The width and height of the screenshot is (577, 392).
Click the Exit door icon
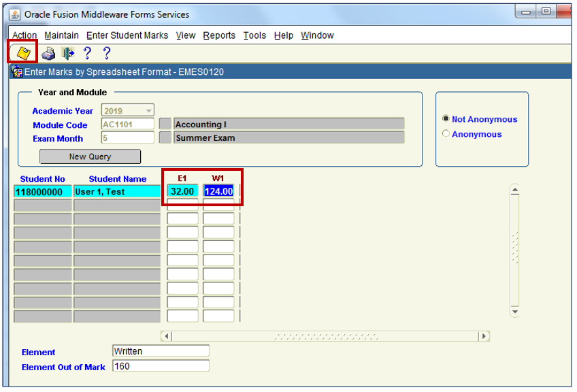pos(68,54)
